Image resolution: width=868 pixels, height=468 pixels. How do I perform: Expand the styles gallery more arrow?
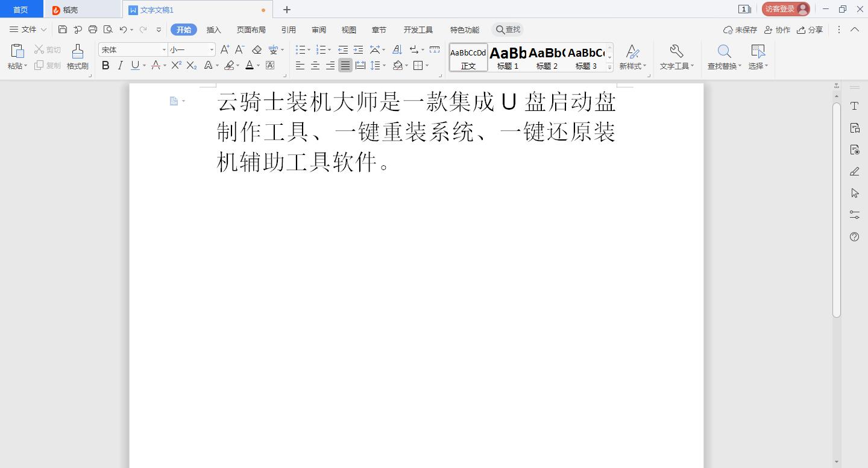(x=609, y=68)
